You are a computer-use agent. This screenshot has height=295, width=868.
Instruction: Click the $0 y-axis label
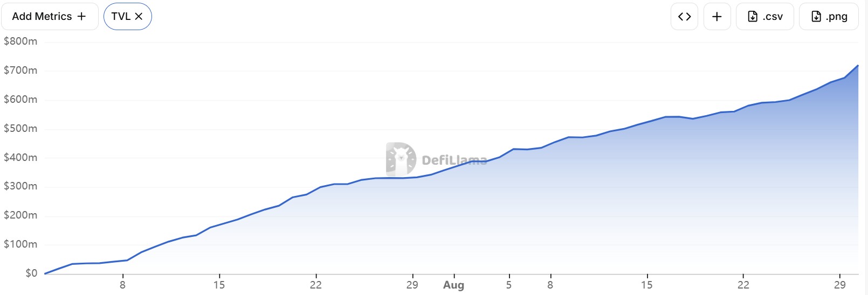31,273
